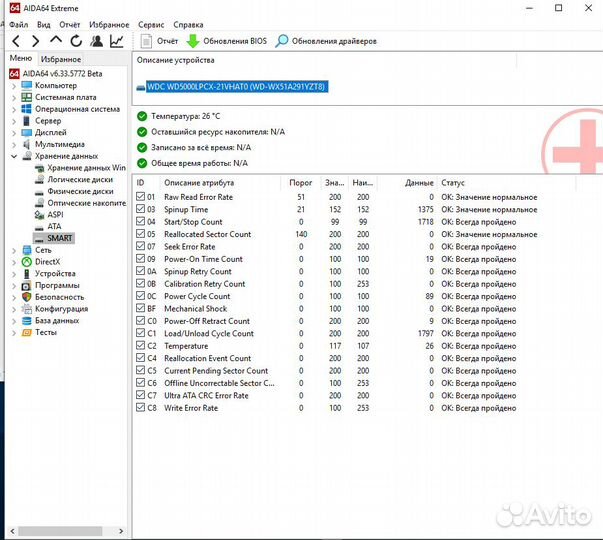This screenshot has height=540, width=603.
Task: Click the База данных database icon
Action: coord(27,321)
